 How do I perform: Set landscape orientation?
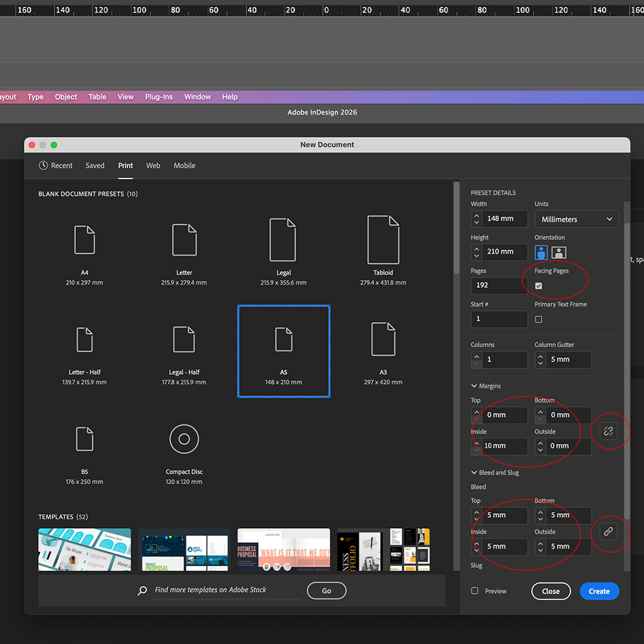coord(558,252)
